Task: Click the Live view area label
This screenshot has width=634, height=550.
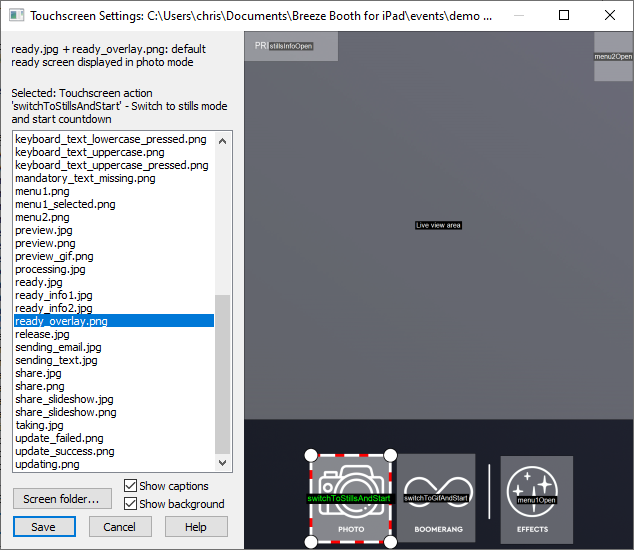Action: [438, 225]
